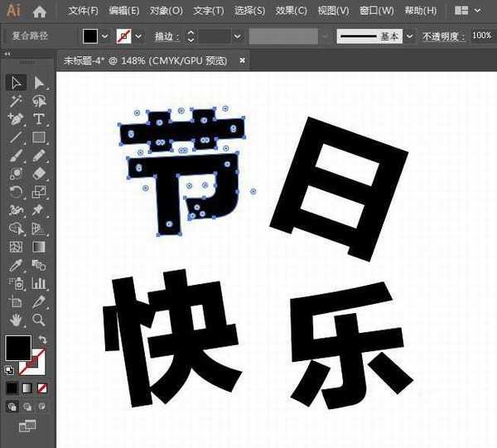
Task: Select the Magic Wand tool
Action: (x=16, y=100)
